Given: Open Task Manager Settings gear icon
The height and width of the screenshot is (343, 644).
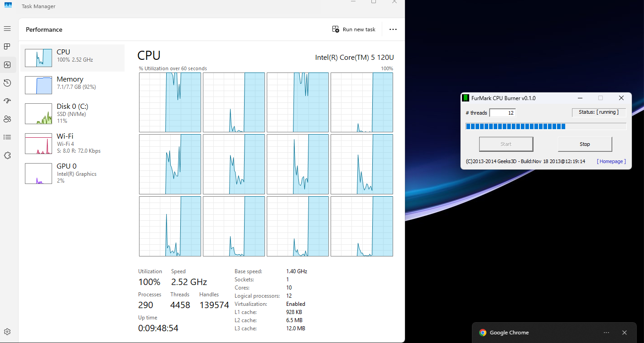Looking at the screenshot, I should click(7, 332).
